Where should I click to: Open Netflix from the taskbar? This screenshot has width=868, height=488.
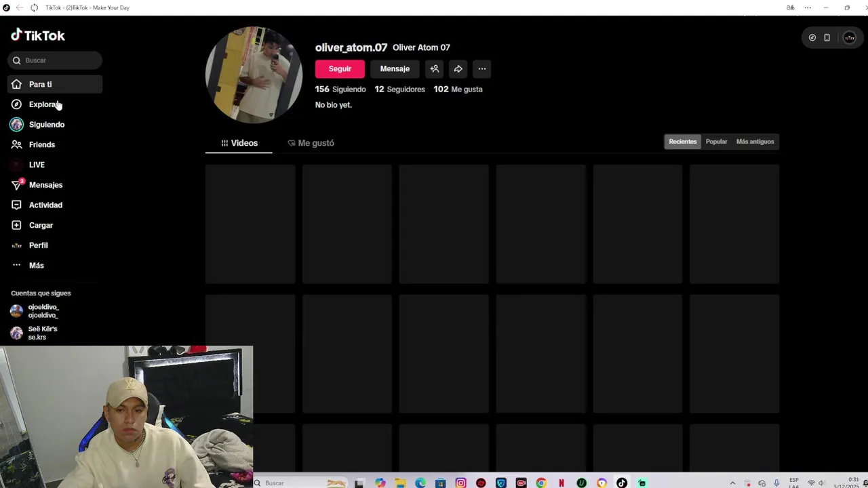(x=561, y=483)
